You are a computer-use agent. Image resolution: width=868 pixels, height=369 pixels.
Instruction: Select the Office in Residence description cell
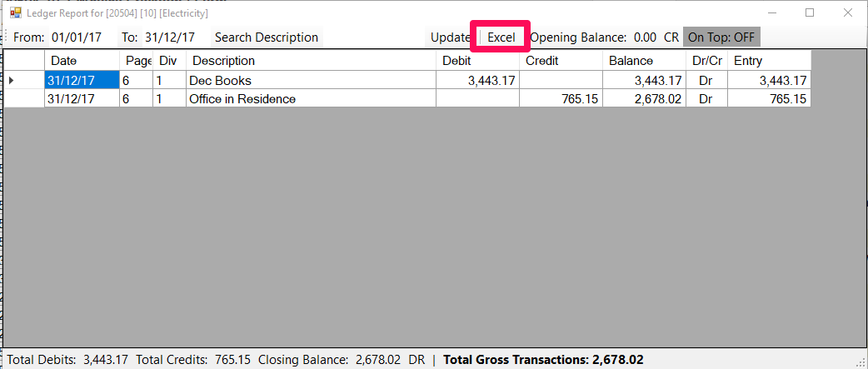click(x=311, y=98)
